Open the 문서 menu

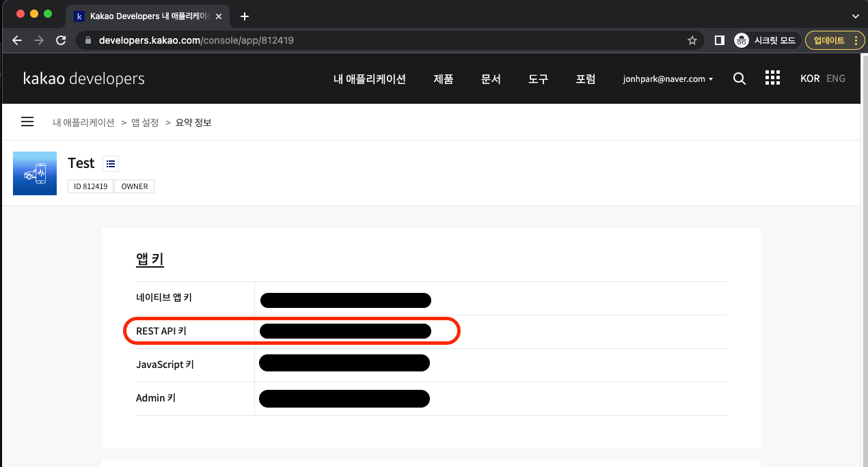tap(491, 79)
